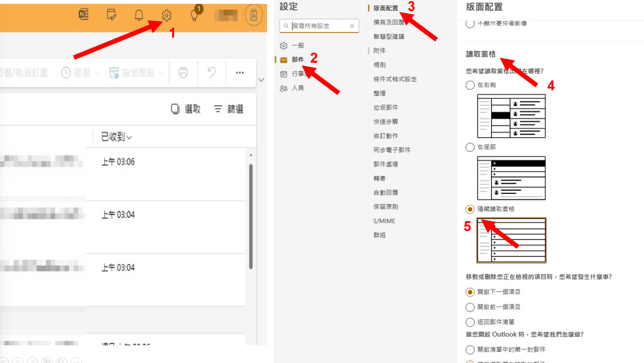
Task: Click the bottom reading pane layout thumbnail
Action: 511,178
